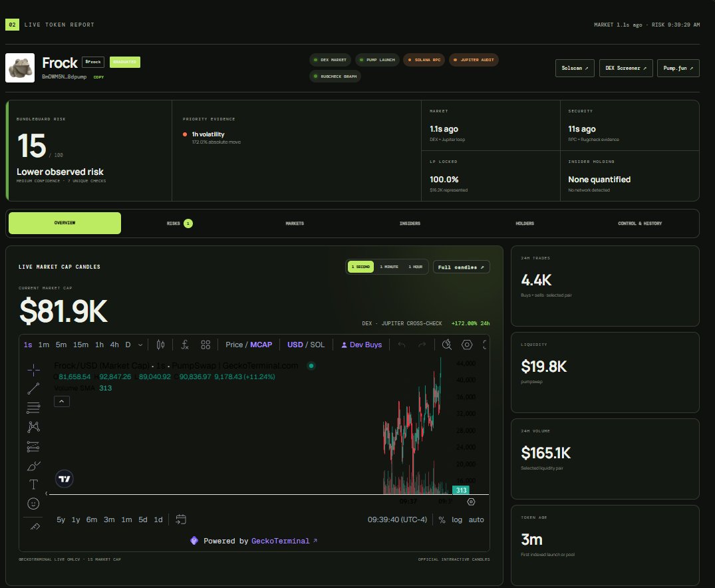The width and height of the screenshot is (715, 588).
Task: Switch quote currency to USD
Action: point(295,345)
